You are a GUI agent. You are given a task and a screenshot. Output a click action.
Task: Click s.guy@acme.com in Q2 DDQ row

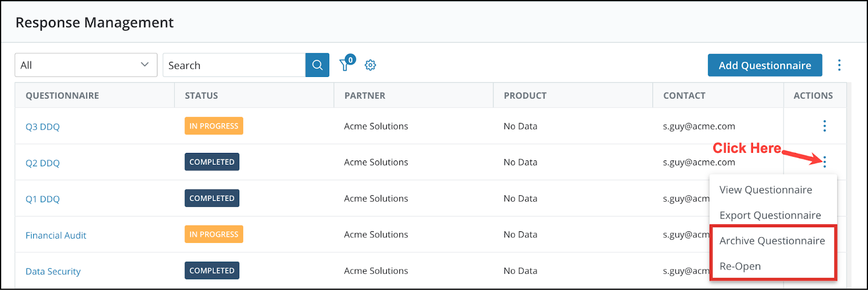pos(699,162)
